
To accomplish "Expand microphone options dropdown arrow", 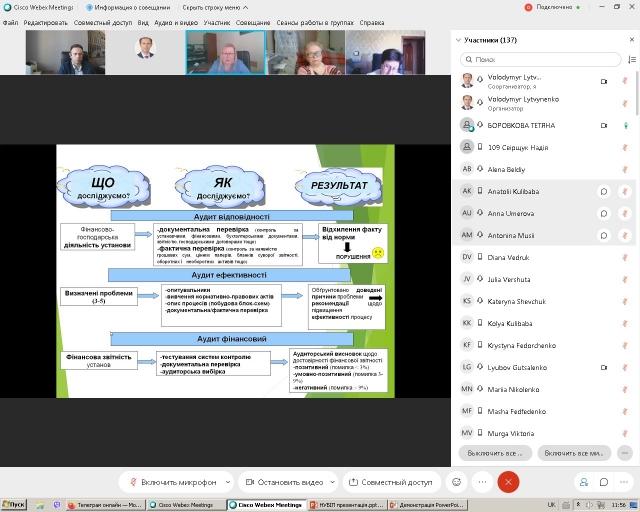I will coord(228,482).
